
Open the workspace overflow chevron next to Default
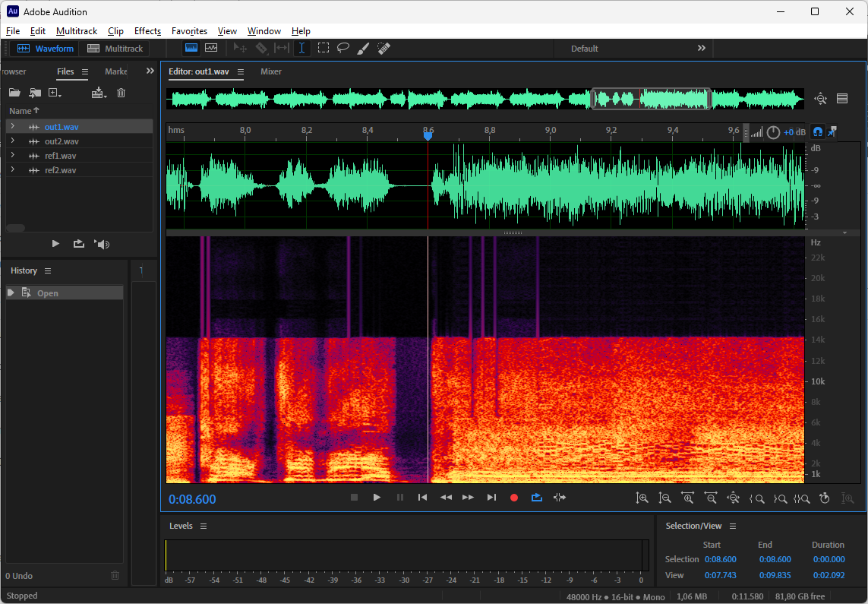click(x=701, y=48)
